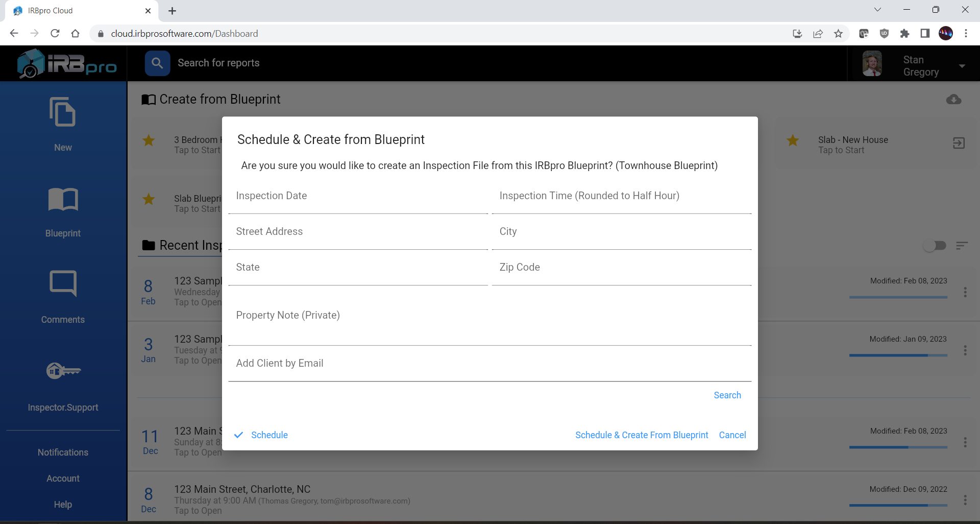The width and height of the screenshot is (980, 524).
Task: Click the Comments icon in the sidebar
Action: tap(62, 284)
